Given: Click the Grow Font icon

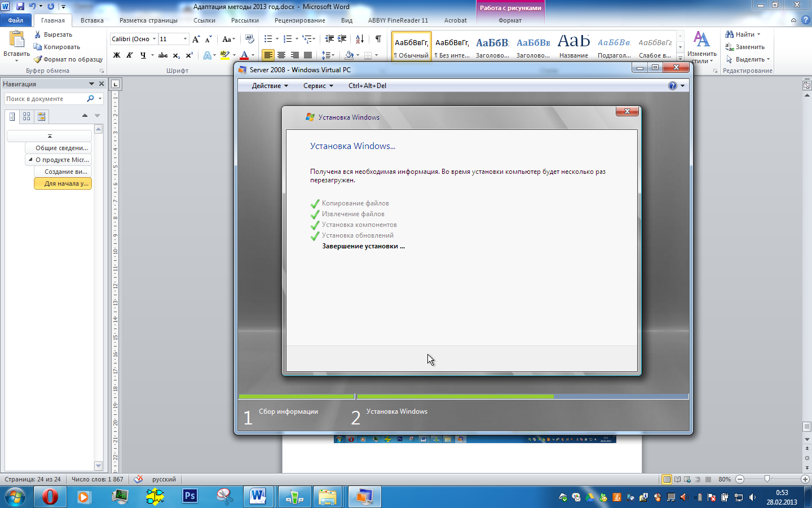Looking at the screenshot, I should coord(196,39).
